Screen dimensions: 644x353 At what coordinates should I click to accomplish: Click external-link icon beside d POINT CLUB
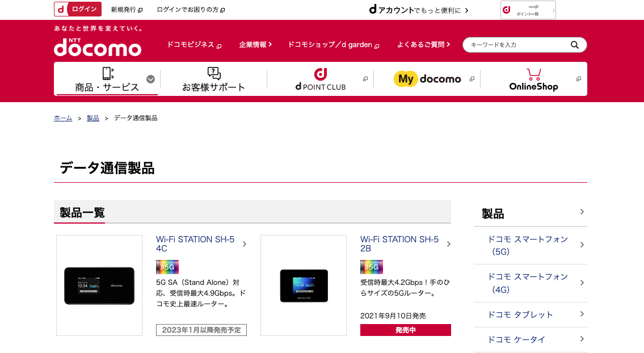(365, 79)
